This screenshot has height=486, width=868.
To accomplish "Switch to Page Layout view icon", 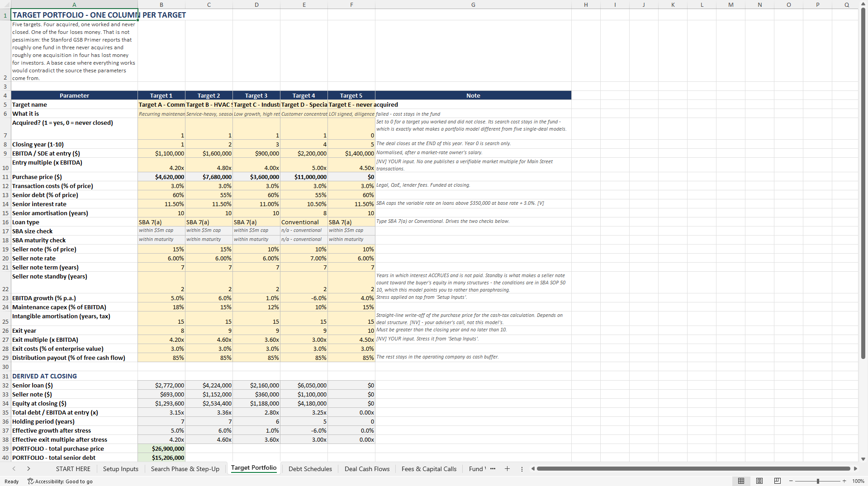I will click(x=759, y=481).
